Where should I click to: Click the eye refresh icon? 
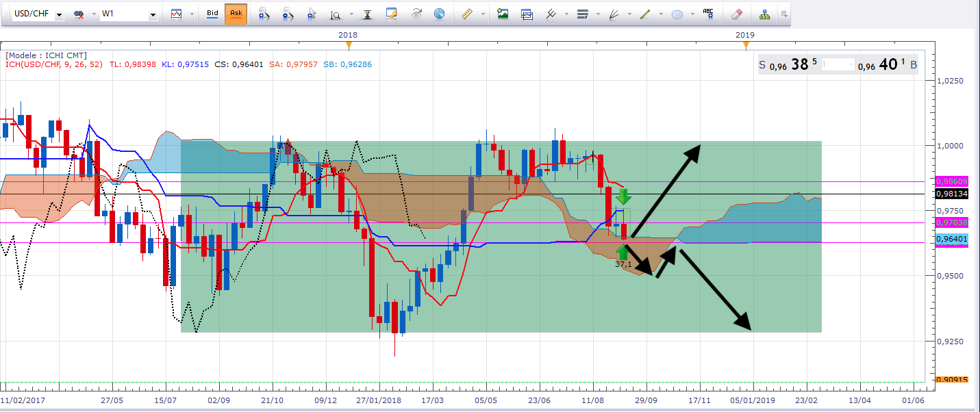[x=416, y=14]
